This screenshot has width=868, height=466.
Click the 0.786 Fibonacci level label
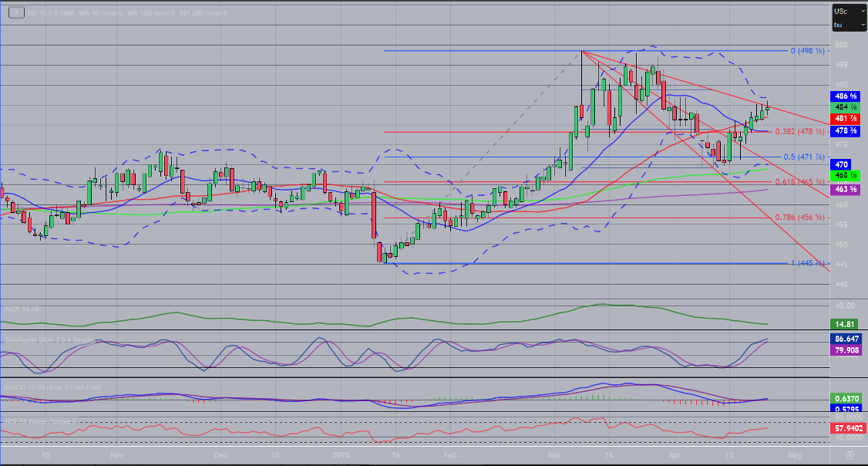[802, 218]
